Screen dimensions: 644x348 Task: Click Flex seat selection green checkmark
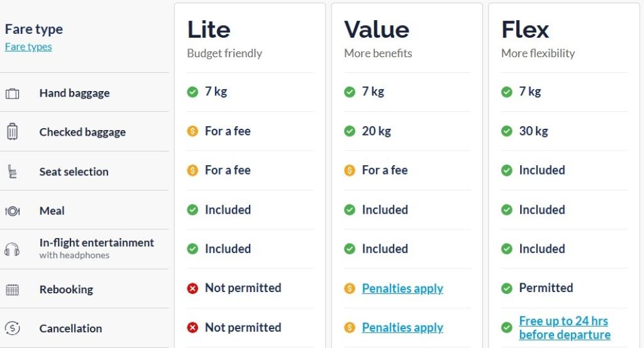507,170
